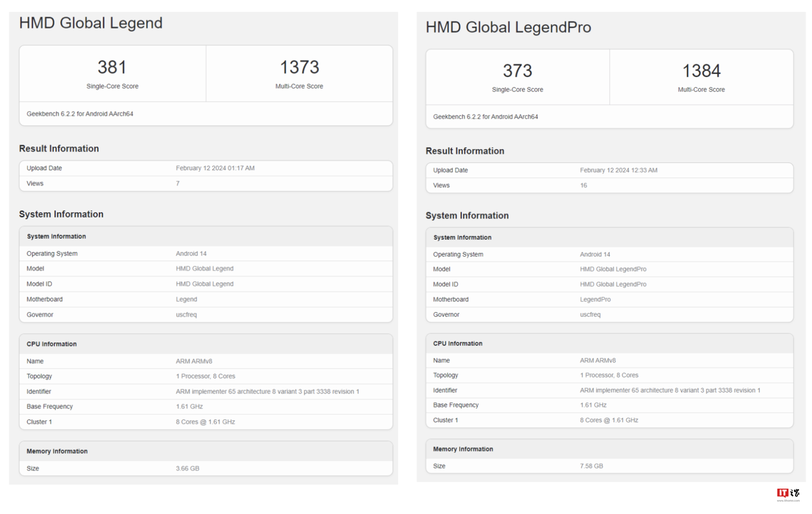Select the 1373 multi-core score
812x514 pixels.
[x=299, y=67]
